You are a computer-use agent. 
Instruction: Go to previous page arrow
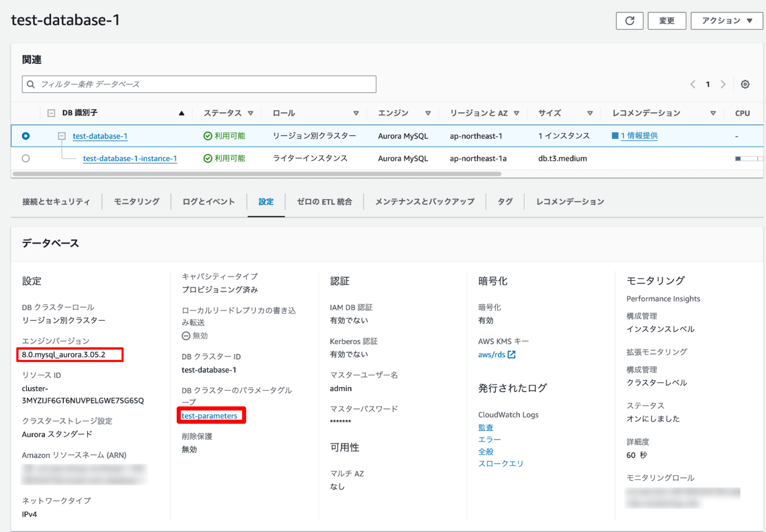pos(692,84)
